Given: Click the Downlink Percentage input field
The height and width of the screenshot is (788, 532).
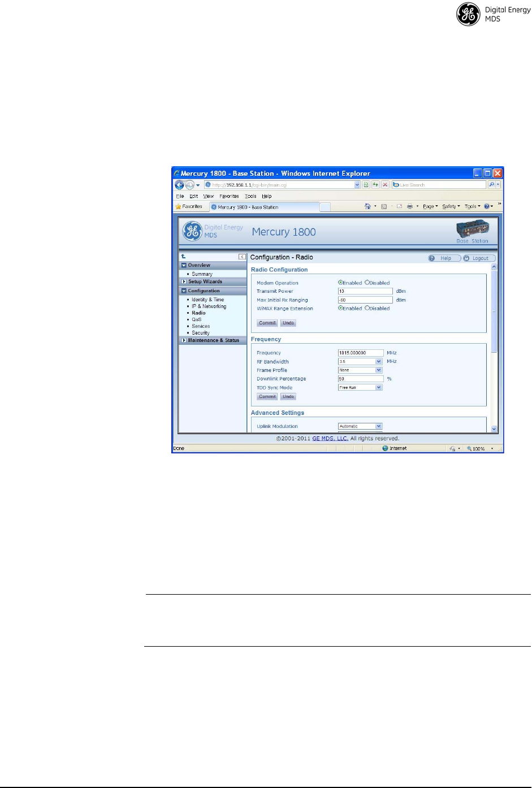Looking at the screenshot, I should (x=361, y=379).
